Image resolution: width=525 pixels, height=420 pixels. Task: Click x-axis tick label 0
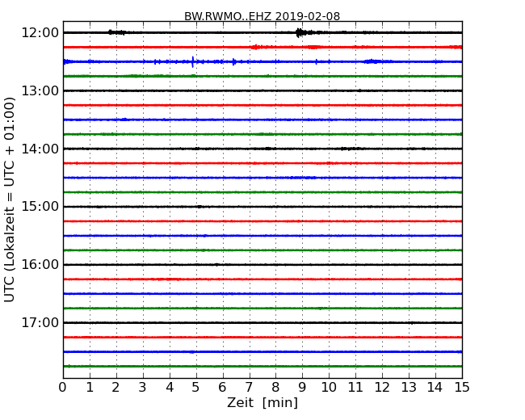click(63, 388)
